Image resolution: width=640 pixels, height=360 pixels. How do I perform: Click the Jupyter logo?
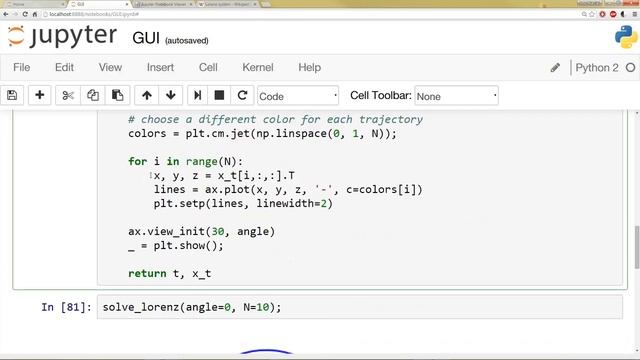pyautogui.click(x=62, y=36)
